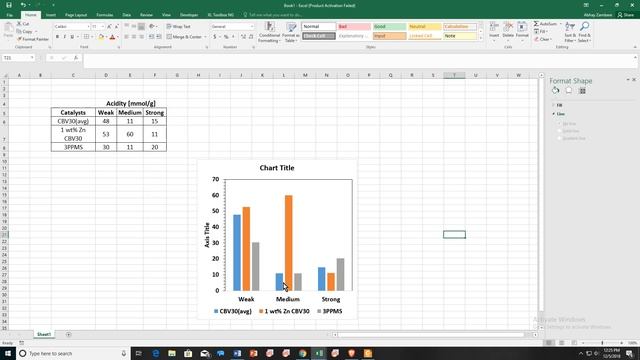Screen dimensions: 640x360
Task: Click orange Medium bar in chart
Action: (x=289, y=243)
